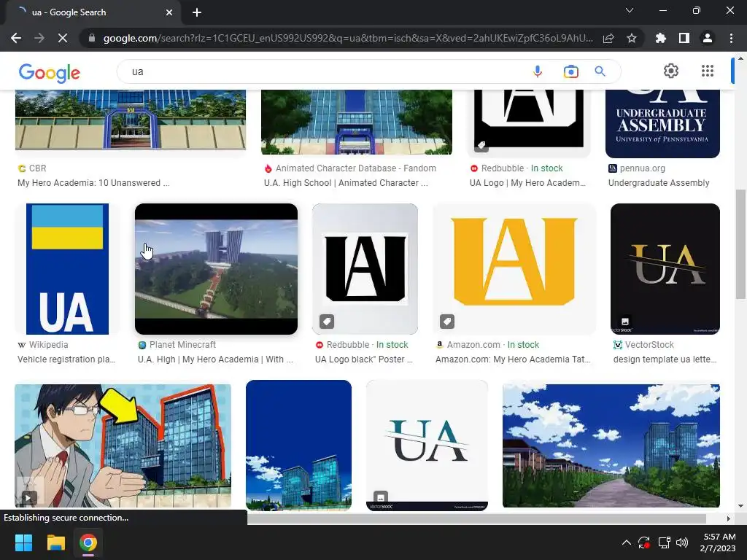Open Google Lens image search camera icon
This screenshot has height=560, width=747.
pos(570,71)
